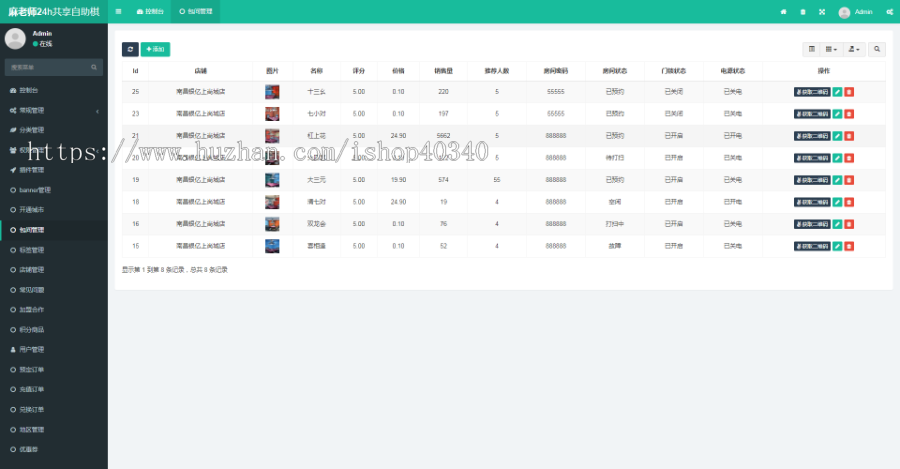Screen dimensions: 900x469
Task: Open 店铺管理 in the sidebar
Action: (54, 270)
